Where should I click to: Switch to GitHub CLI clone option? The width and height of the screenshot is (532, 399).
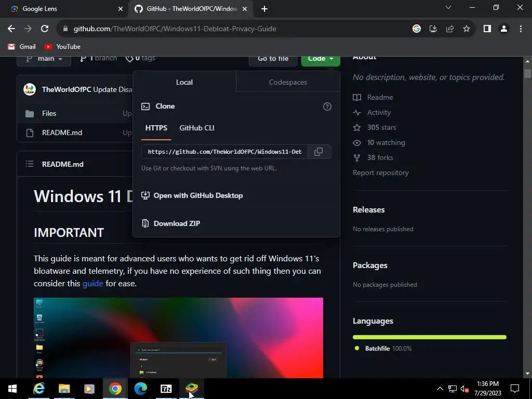197,128
